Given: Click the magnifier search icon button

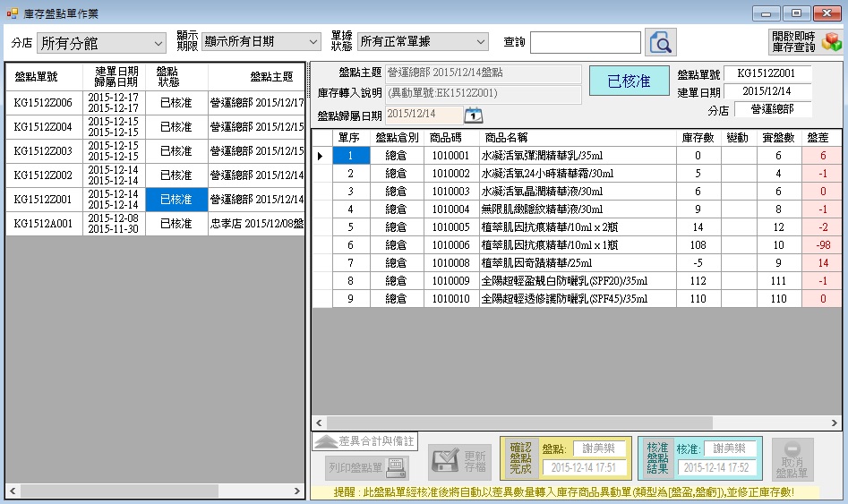Looking at the screenshot, I should click(661, 42).
